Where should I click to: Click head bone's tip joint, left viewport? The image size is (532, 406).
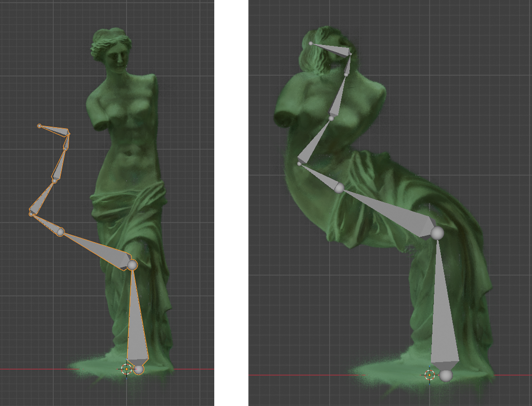(x=40, y=126)
